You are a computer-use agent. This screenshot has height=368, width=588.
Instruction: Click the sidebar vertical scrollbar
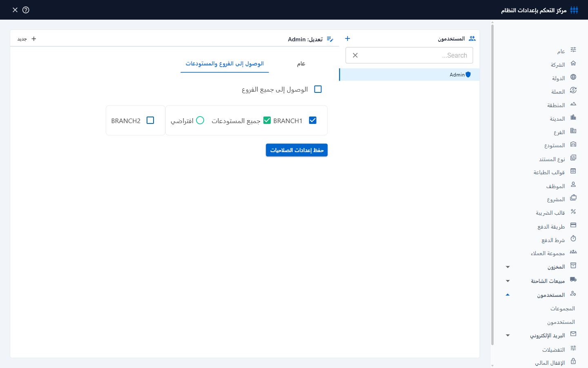tap(492, 184)
